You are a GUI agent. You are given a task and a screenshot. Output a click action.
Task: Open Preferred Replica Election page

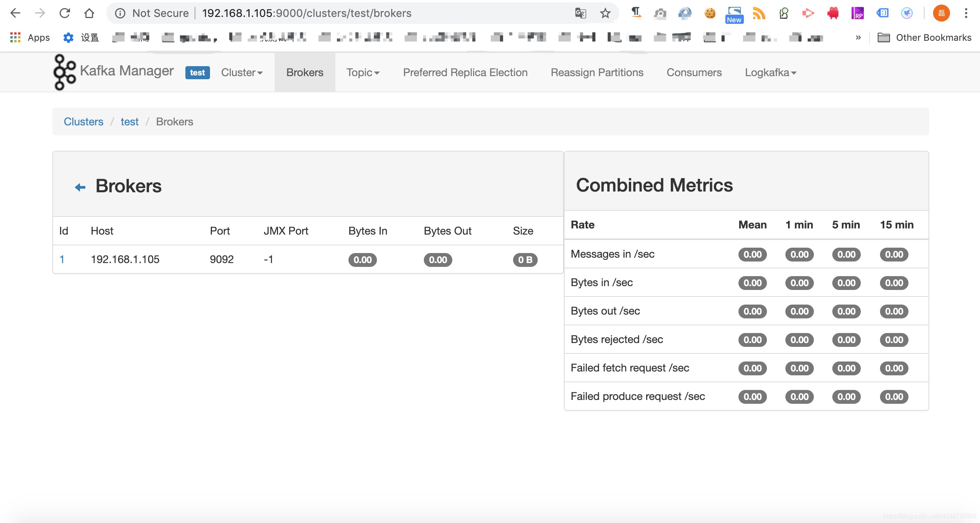tap(465, 72)
